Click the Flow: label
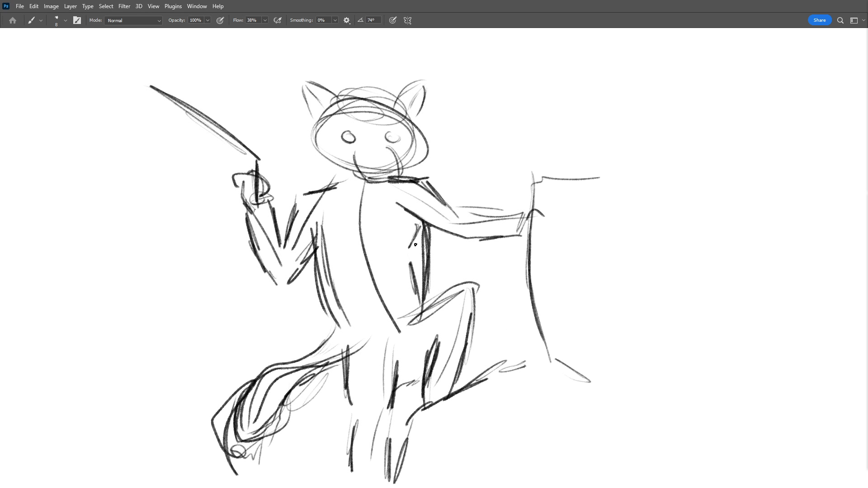The width and height of the screenshot is (868, 488). pos(238,20)
